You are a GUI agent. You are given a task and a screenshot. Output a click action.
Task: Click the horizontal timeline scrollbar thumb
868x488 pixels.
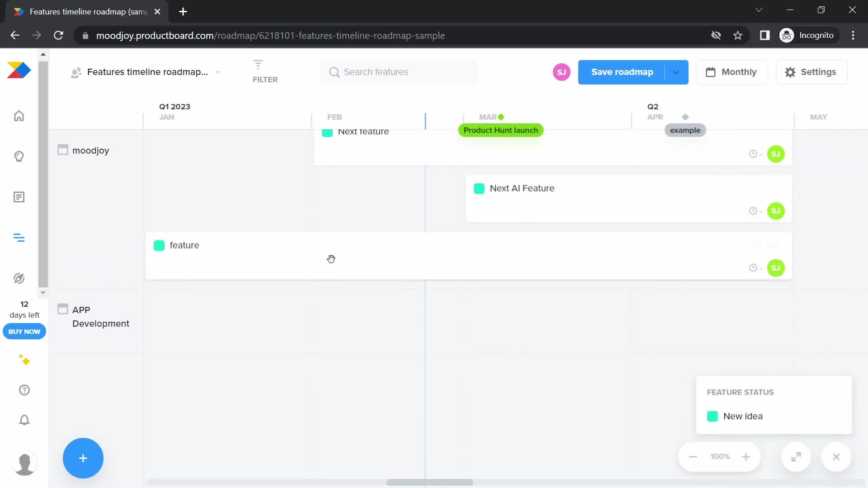pos(429,482)
